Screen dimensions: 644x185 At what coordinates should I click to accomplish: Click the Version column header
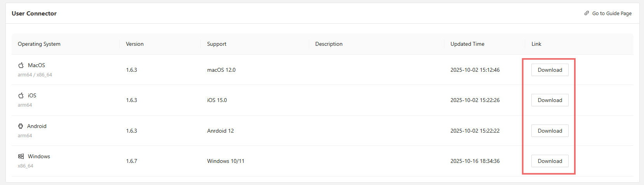(x=135, y=44)
